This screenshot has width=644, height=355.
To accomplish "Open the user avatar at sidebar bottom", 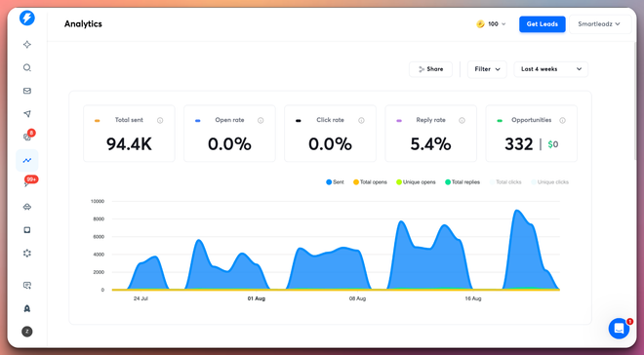I will tap(27, 332).
